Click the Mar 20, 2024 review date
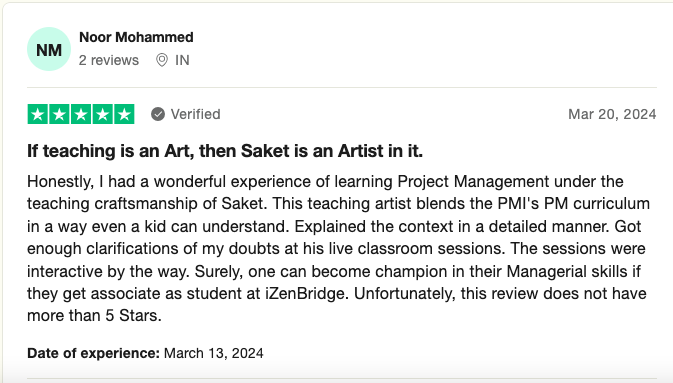Image resolution: width=673 pixels, height=383 pixels. coord(612,114)
